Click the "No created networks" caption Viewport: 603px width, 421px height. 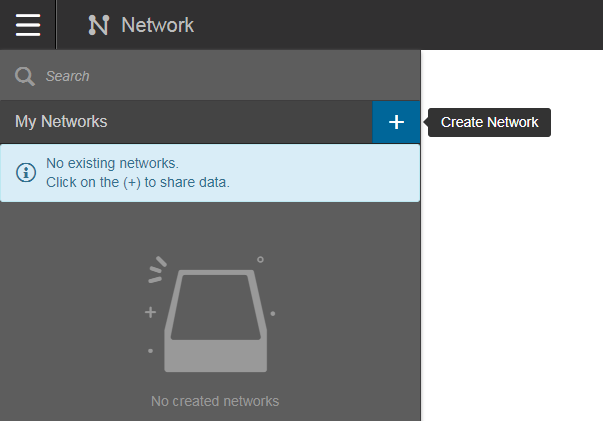pos(215,401)
